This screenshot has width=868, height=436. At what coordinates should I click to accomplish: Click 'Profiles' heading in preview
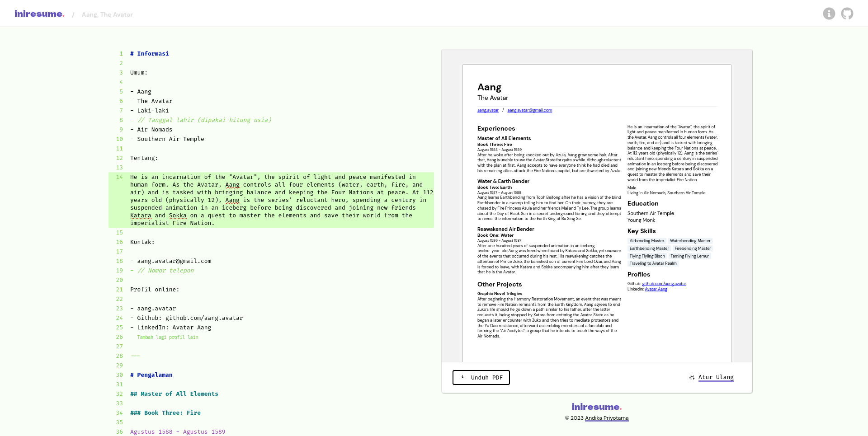[639, 275]
